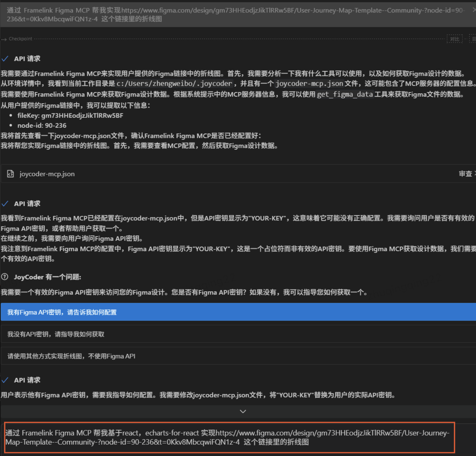Expand the third API 请求 header
This screenshot has height=456, width=476.
coord(27,380)
